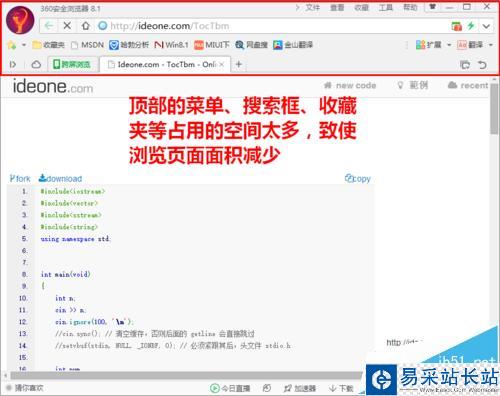500x396 pixels.
Task: Click the green lightning speed mode icon
Action: [471, 25]
